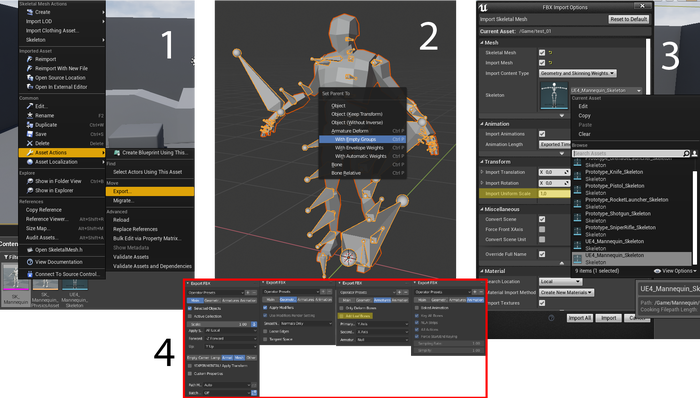The width and height of the screenshot is (700, 398).
Task: Toggle the Override Full Name checkbox
Action: point(542,254)
